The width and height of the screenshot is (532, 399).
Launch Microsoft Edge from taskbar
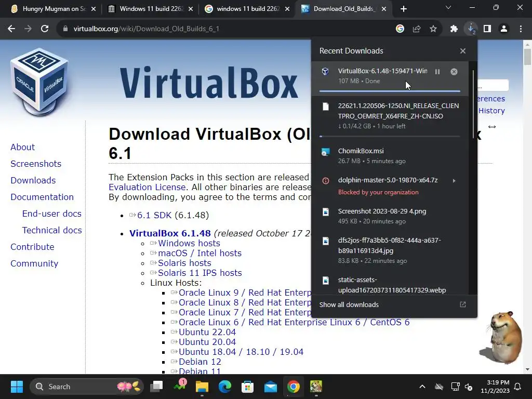(x=224, y=387)
